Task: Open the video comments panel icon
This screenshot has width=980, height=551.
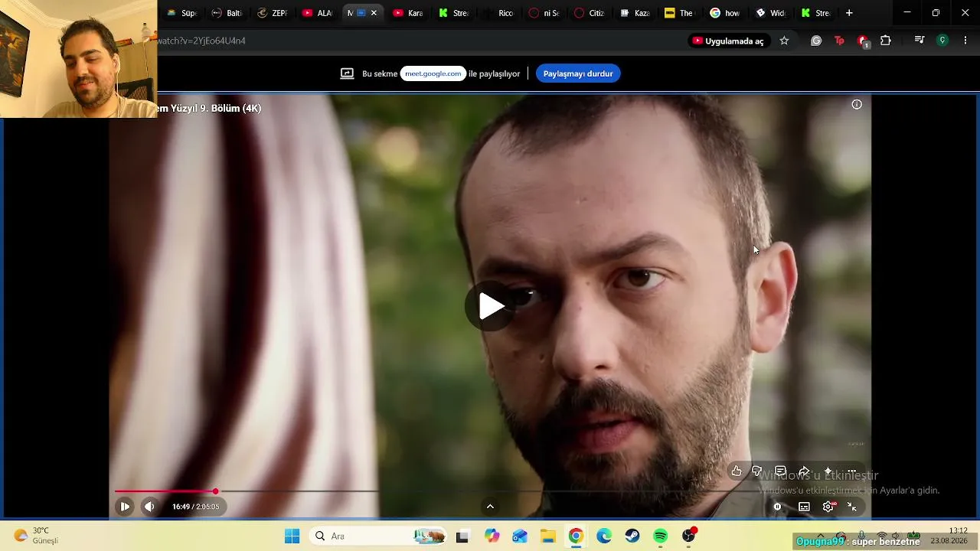Action: (780, 471)
